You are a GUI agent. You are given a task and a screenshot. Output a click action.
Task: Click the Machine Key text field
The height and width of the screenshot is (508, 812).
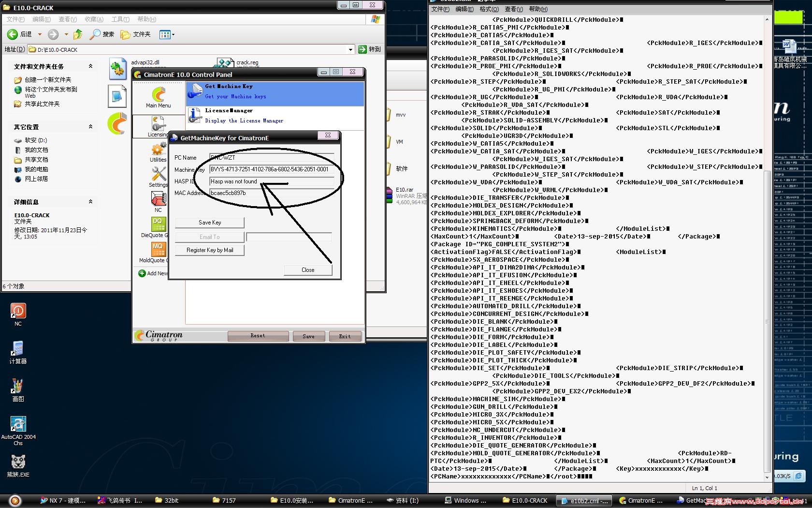pos(272,169)
